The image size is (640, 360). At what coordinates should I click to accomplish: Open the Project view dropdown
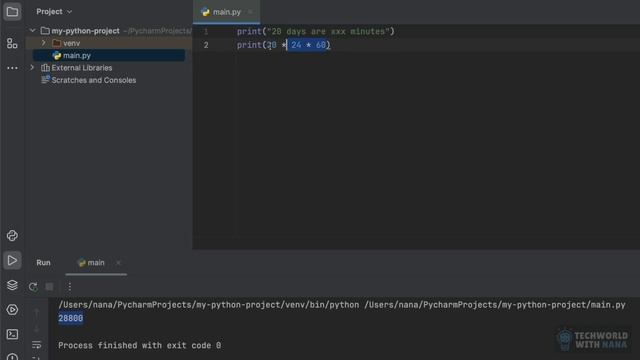click(54, 12)
